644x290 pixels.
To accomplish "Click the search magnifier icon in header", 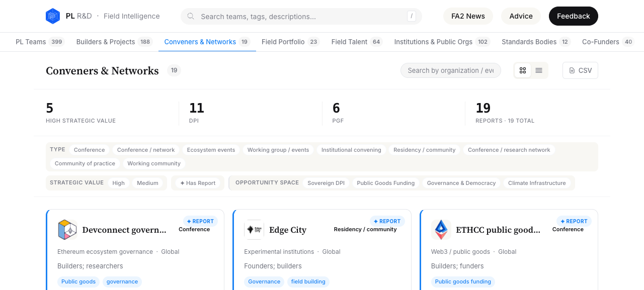I will coord(191,16).
